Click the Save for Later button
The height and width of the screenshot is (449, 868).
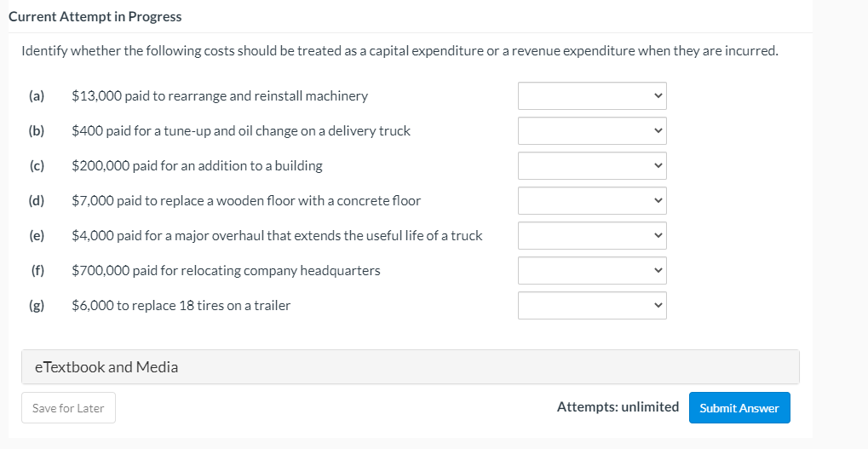point(68,408)
